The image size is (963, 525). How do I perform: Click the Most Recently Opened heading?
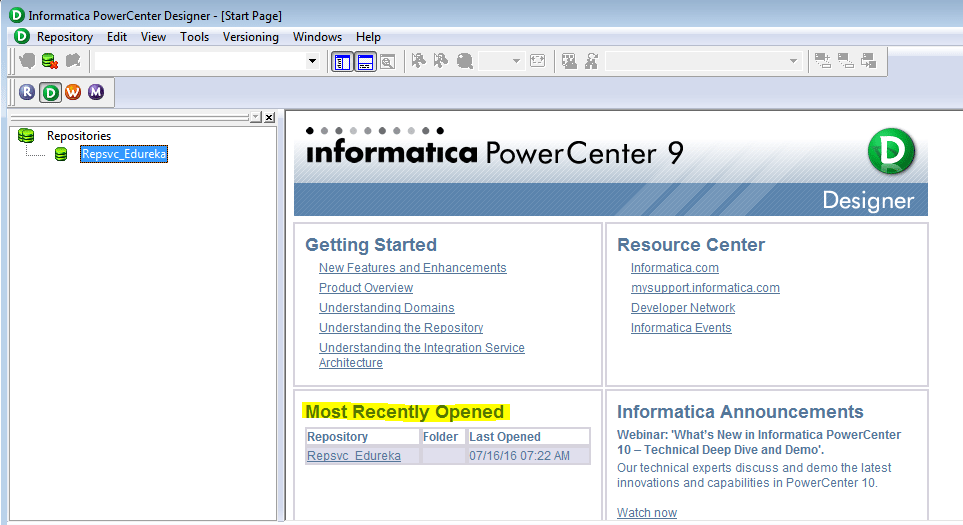pyautogui.click(x=405, y=411)
